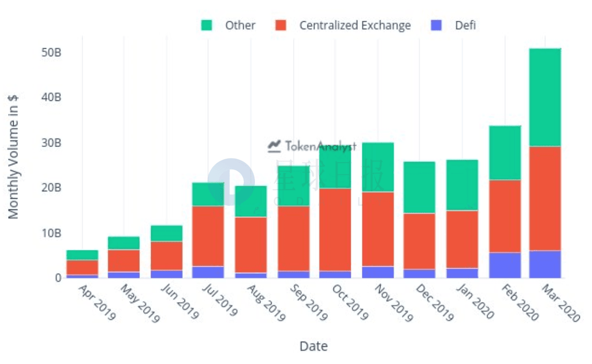Select the Mar 2020 green Other bar

click(545, 97)
